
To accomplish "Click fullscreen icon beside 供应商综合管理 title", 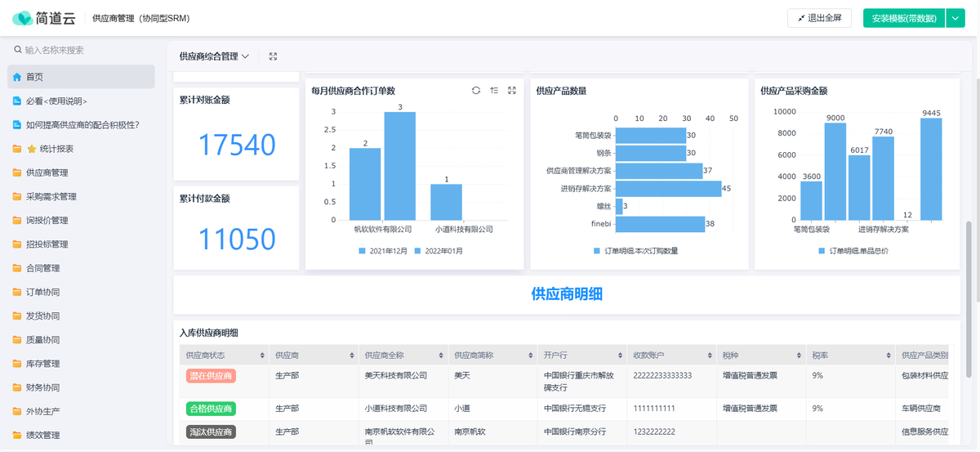I will [273, 56].
